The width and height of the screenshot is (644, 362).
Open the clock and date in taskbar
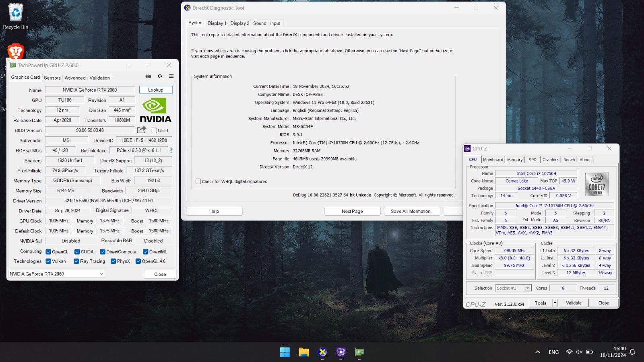[x=613, y=352]
